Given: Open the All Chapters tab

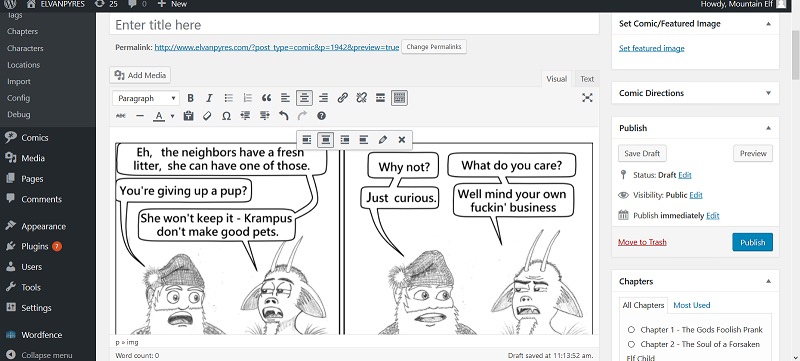Looking at the screenshot, I should tap(643, 305).
